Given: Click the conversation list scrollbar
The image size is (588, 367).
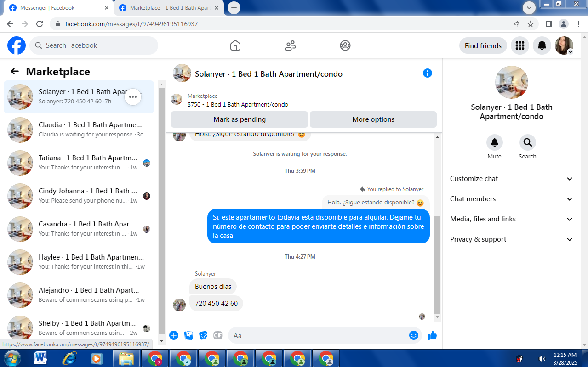Looking at the screenshot, I should tap(161, 211).
